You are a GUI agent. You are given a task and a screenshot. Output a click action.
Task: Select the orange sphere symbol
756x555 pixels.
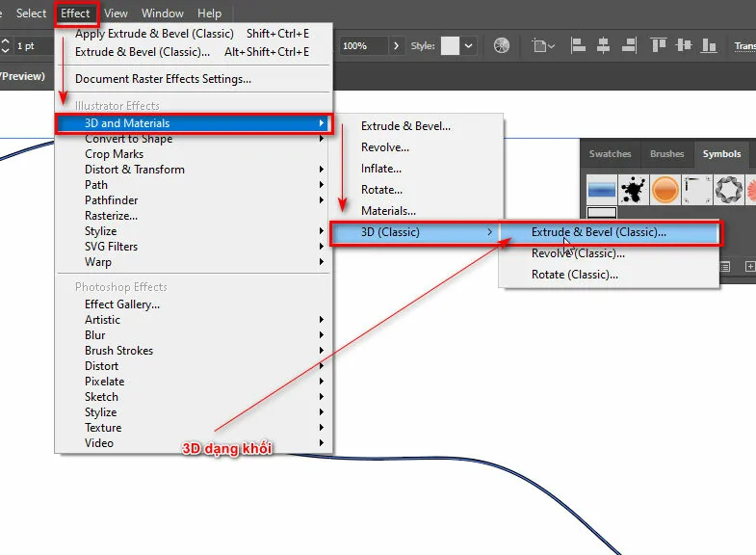[x=665, y=189]
